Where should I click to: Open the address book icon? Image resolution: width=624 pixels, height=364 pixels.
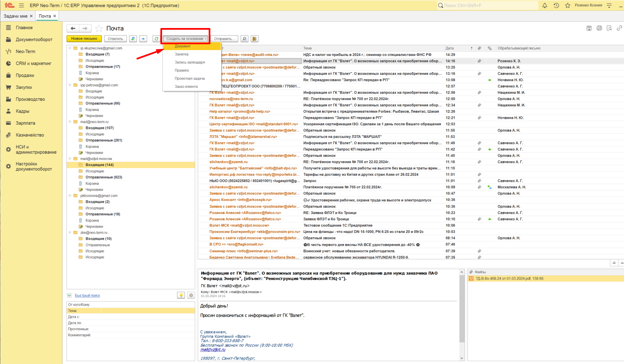[x=255, y=39]
